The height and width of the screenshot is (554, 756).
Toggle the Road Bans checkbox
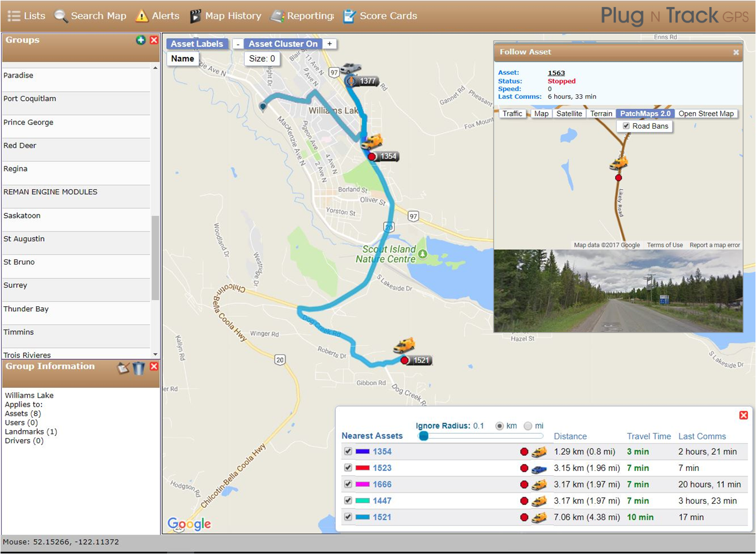pyautogui.click(x=626, y=126)
